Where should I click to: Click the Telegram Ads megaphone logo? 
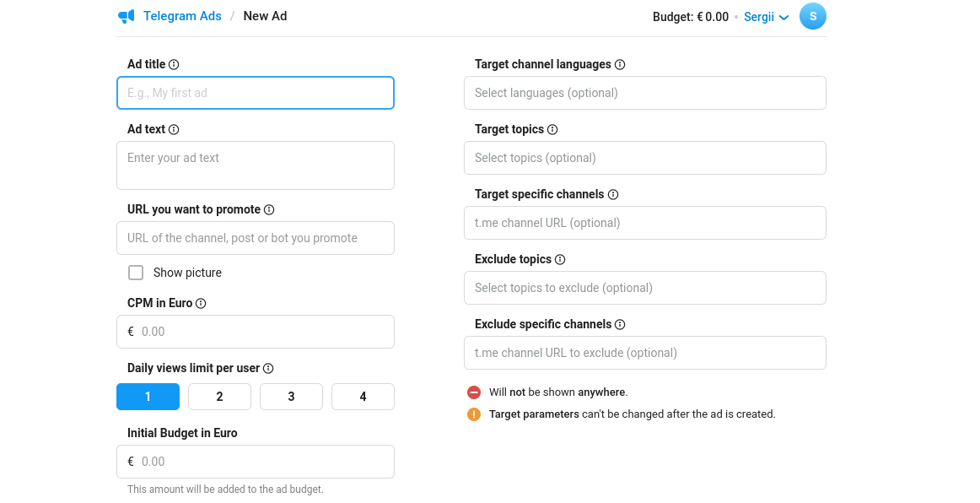[127, 16]
